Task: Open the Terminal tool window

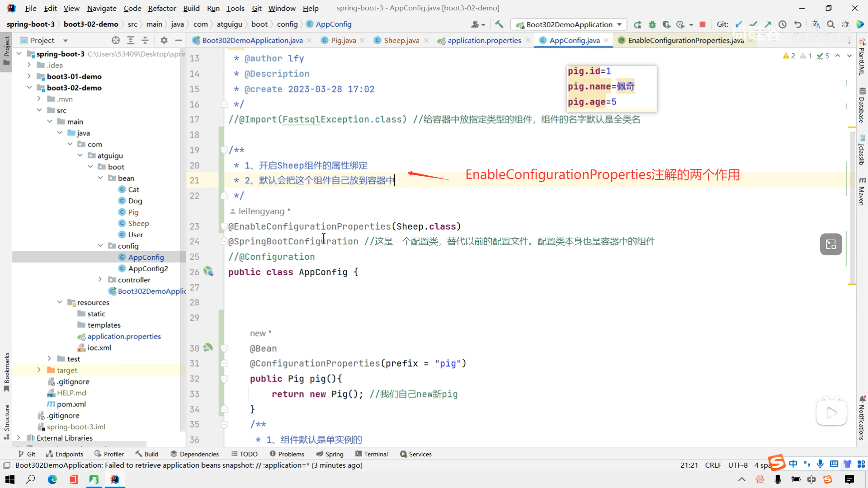Action: pos(371,454)
